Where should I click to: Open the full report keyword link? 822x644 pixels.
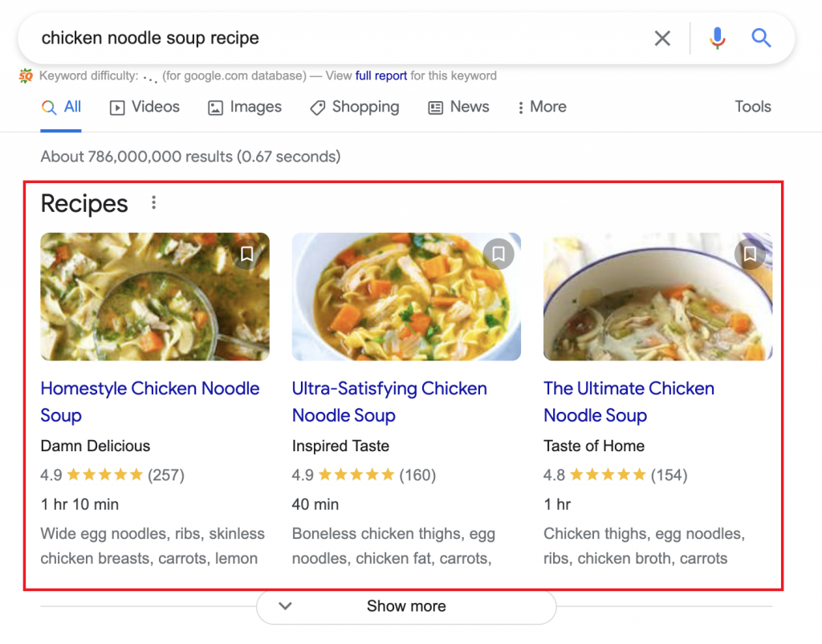pos(381,76)
